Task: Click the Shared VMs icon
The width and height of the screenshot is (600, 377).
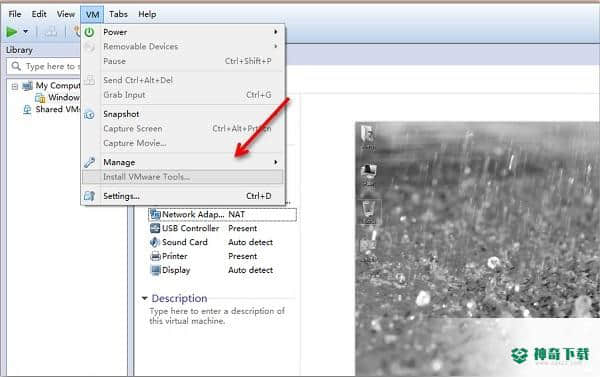Action: (27, 109)
